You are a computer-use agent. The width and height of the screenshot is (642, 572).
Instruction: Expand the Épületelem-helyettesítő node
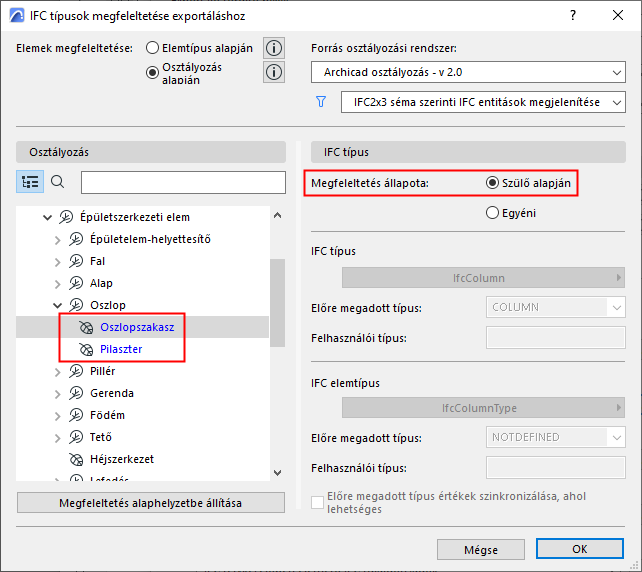pos(57,240)
